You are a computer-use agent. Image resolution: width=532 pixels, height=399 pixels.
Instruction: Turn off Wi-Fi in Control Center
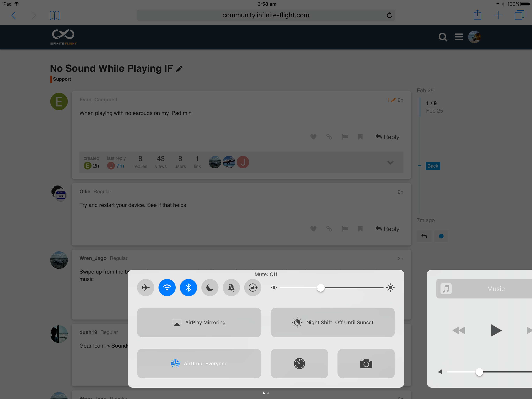167,288
